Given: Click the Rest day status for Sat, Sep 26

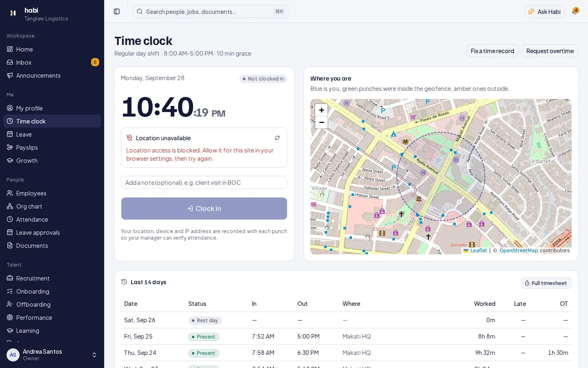Looking at the screenshot, I should pyautogui.click(x=205, y=320).
